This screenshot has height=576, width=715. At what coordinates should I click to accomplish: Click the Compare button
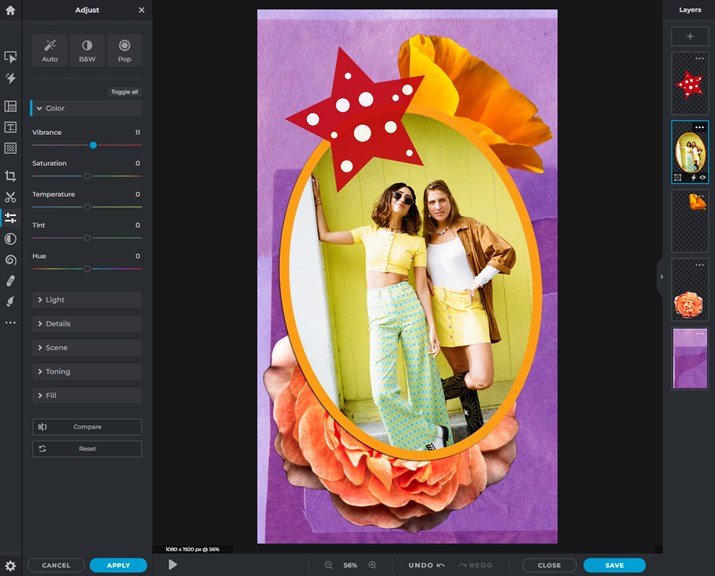[x=87, y=427]
